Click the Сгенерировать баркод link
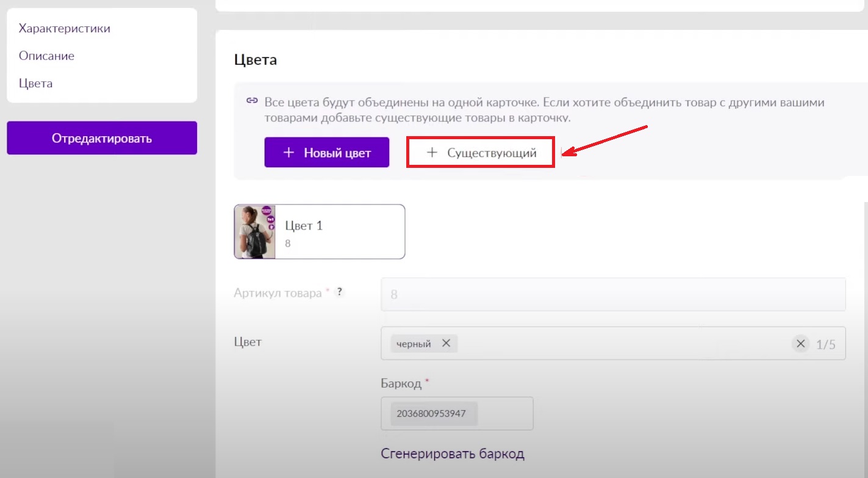 coord(452,454)
